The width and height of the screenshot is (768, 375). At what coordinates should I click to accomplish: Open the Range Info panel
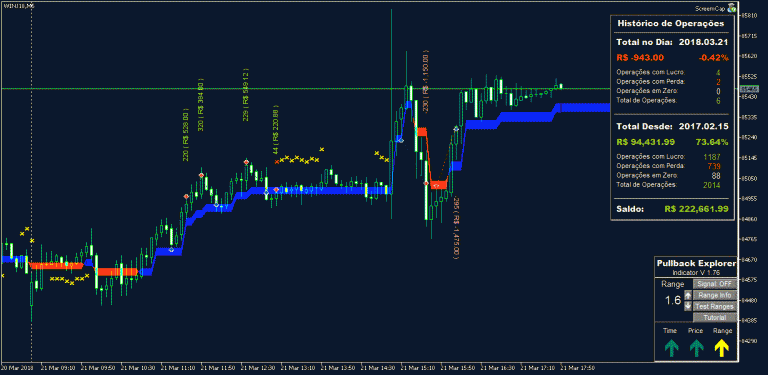(715, 295)
